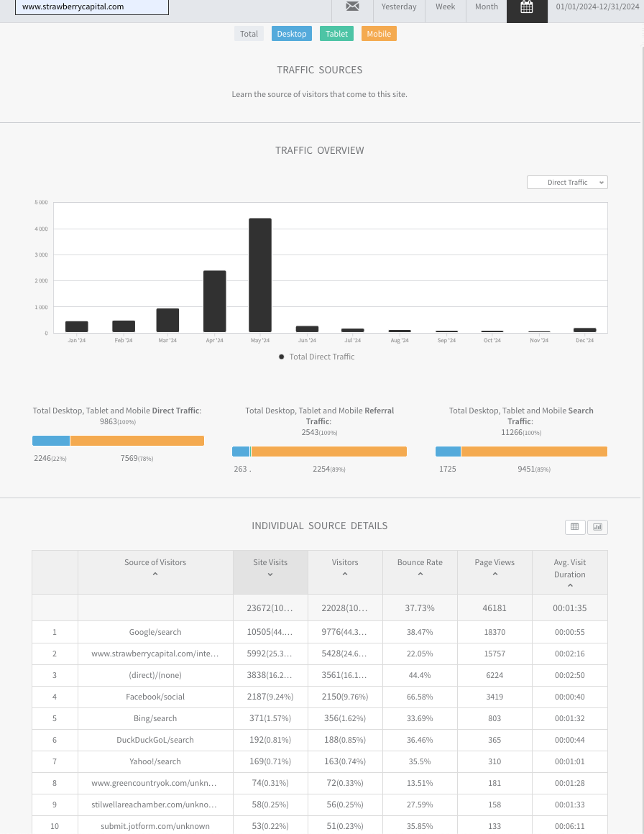Click the Dec '24 chart bar
Viewport: 644px width, 834px height.
click(x=585, y=330)
